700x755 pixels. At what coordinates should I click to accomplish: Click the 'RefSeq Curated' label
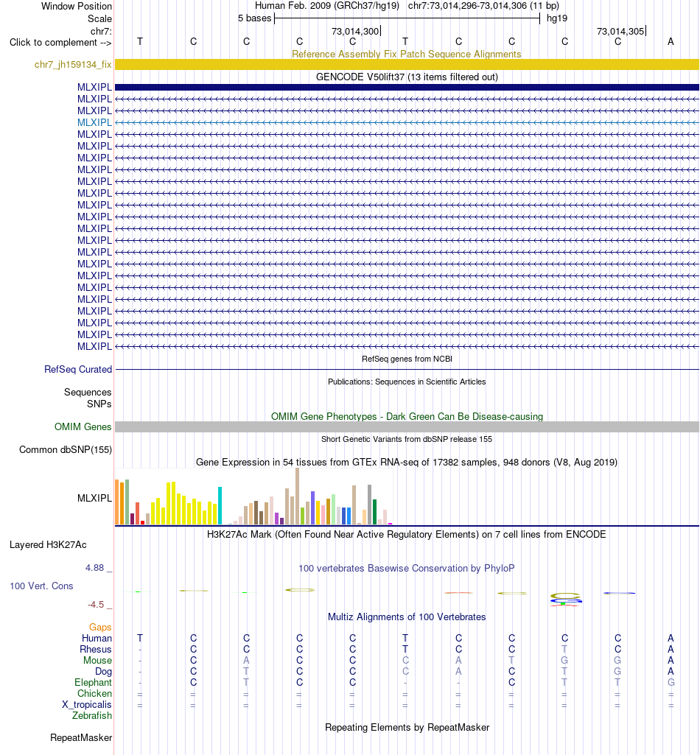[x=78, y=369]
